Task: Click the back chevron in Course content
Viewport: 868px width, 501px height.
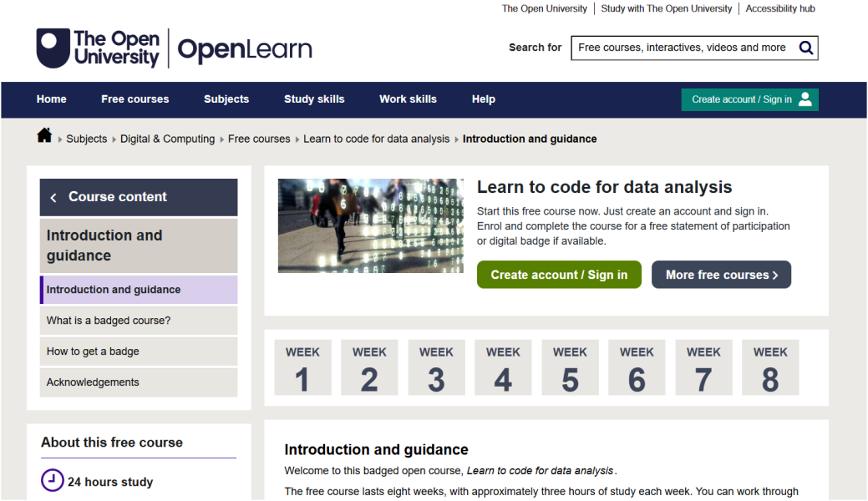Action: tap(53, 198)
